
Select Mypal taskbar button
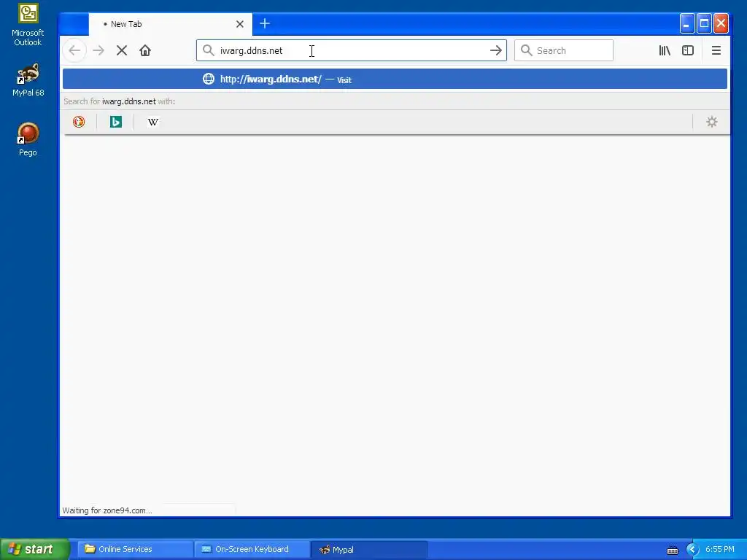point(368,549)
